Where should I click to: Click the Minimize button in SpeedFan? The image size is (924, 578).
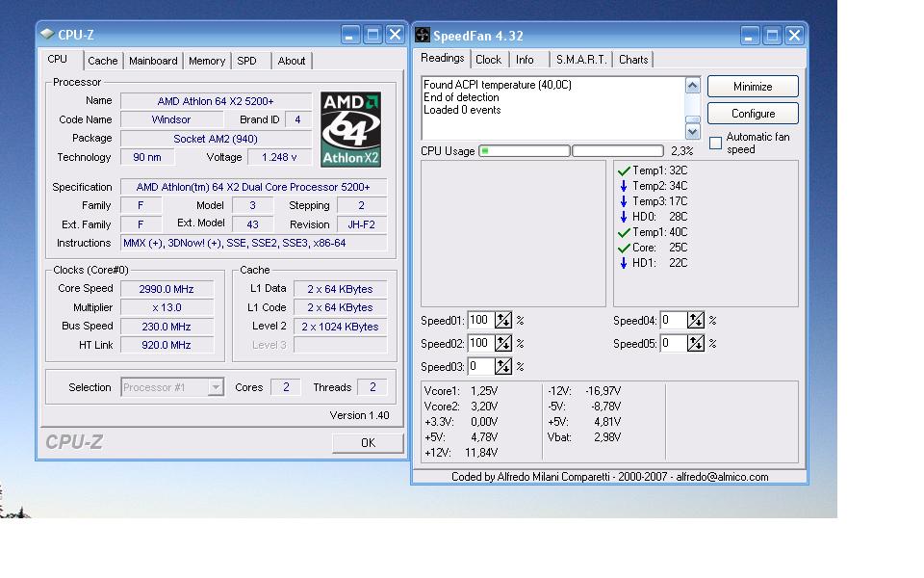tap(753, 87)
